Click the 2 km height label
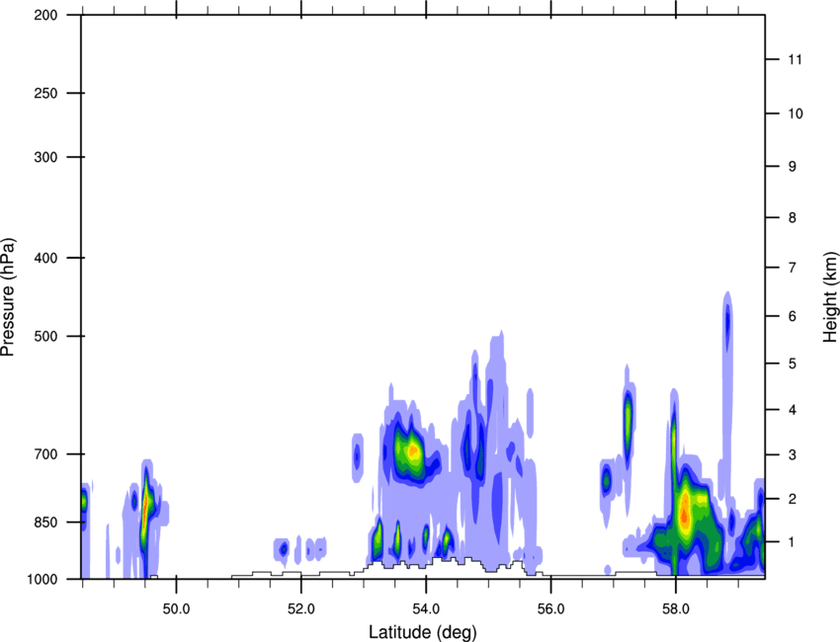 793,499
